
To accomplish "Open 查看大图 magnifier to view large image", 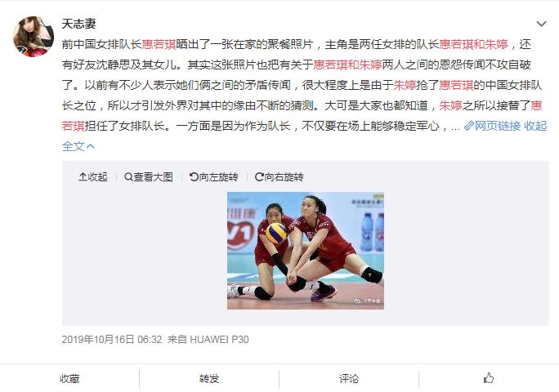I will 148,176.
